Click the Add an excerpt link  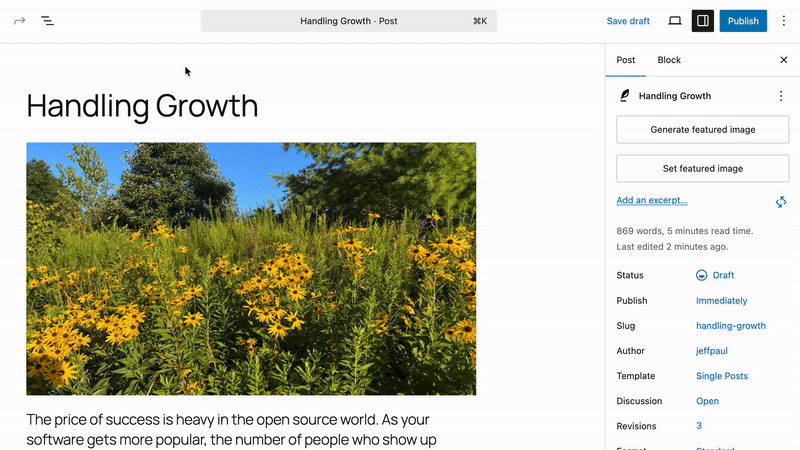(x=652, y=200)
